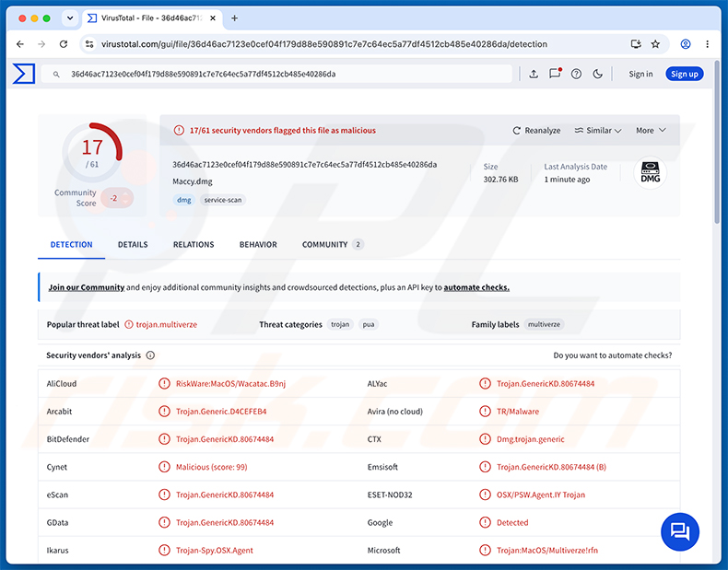The width and height of the screenshot is (728, 570).
Task: Click alert icon in Cynet row
Action: (x=164, y=467)
